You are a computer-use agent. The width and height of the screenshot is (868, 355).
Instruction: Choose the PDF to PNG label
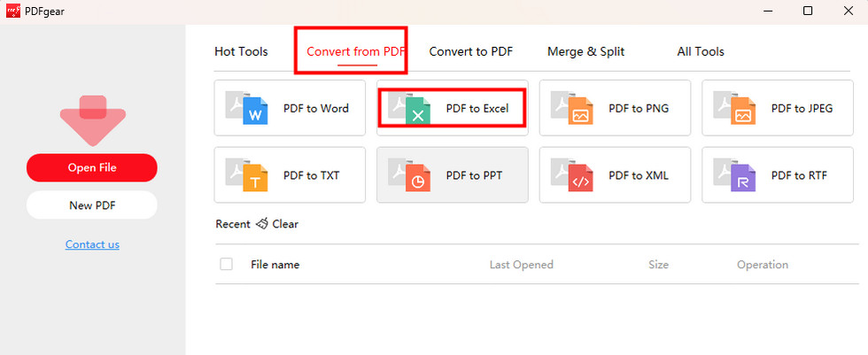pos(639,108)
